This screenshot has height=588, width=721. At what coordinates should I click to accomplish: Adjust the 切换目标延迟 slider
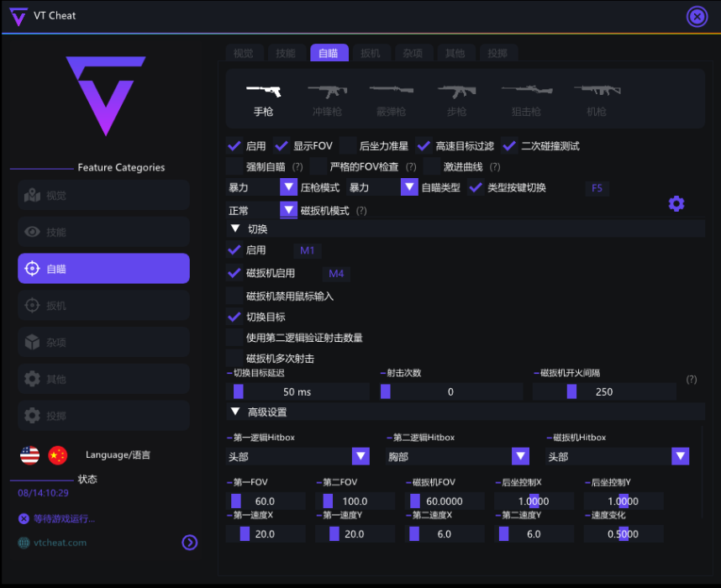pos(297,391)
